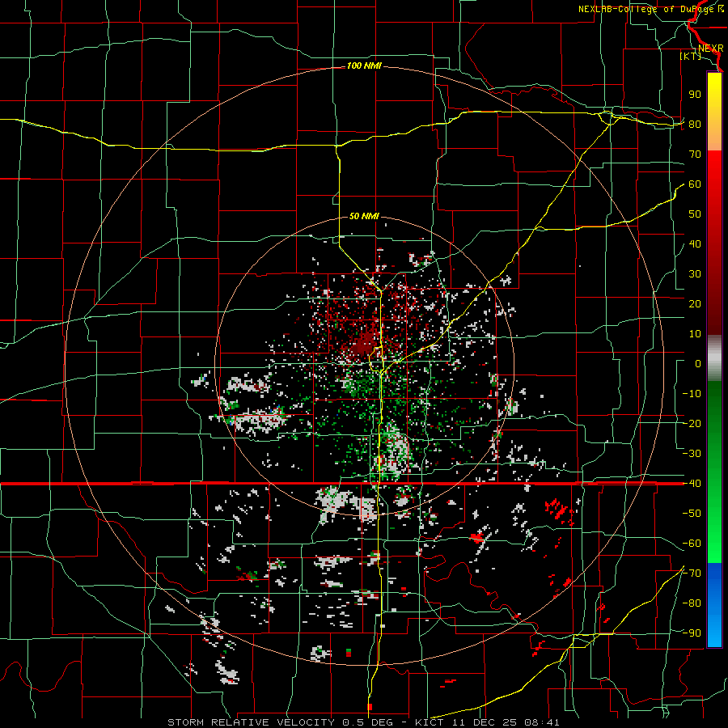Viewport: 728px width, 728px height.
Task: Click the positive "20" scale label
Action: point(695,303)
